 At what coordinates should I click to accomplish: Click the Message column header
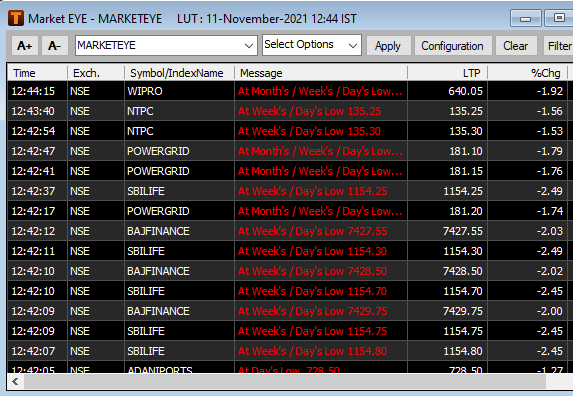321,73
